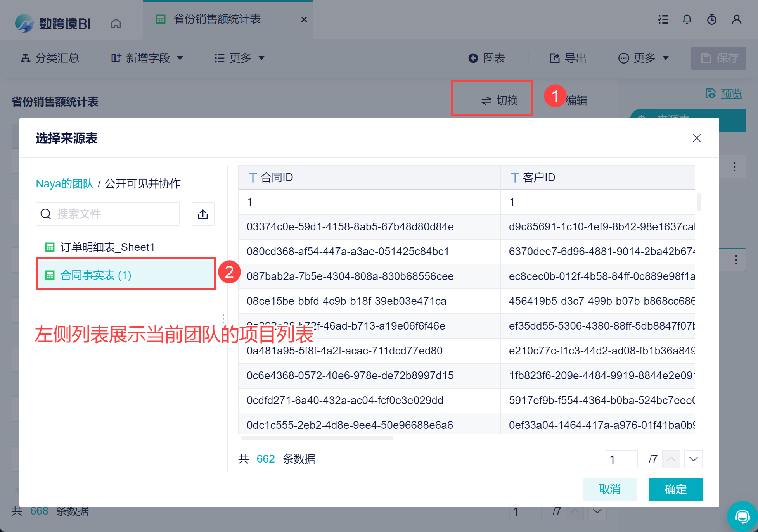The height and width of the screenshot is (532, 758).
Task: Open the customer service chat bubble
Action: (x=742, y=516)
